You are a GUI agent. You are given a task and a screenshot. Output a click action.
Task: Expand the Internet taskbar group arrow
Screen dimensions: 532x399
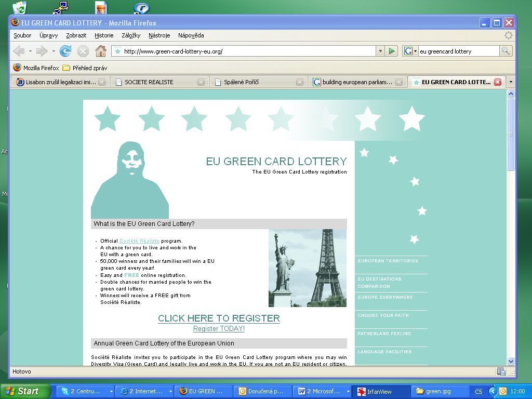170,392
